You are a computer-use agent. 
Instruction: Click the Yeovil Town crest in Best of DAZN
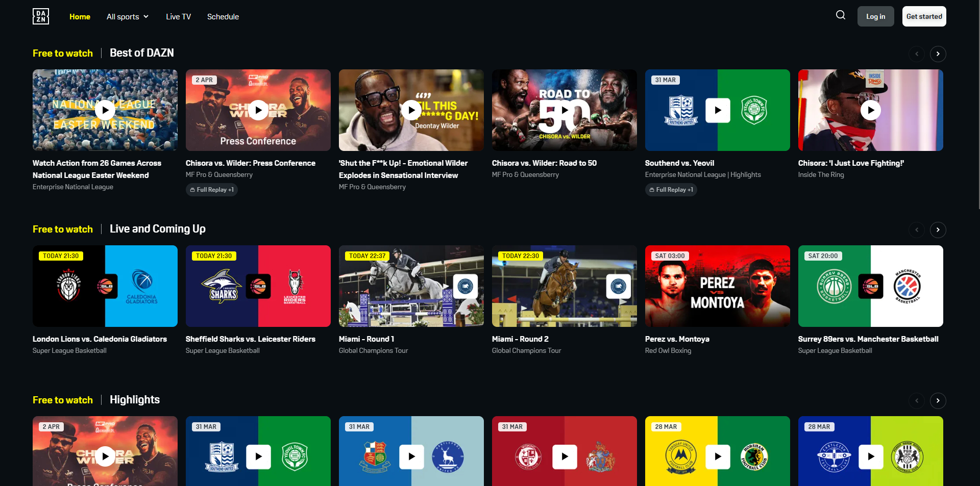click(x=754, y=110)
